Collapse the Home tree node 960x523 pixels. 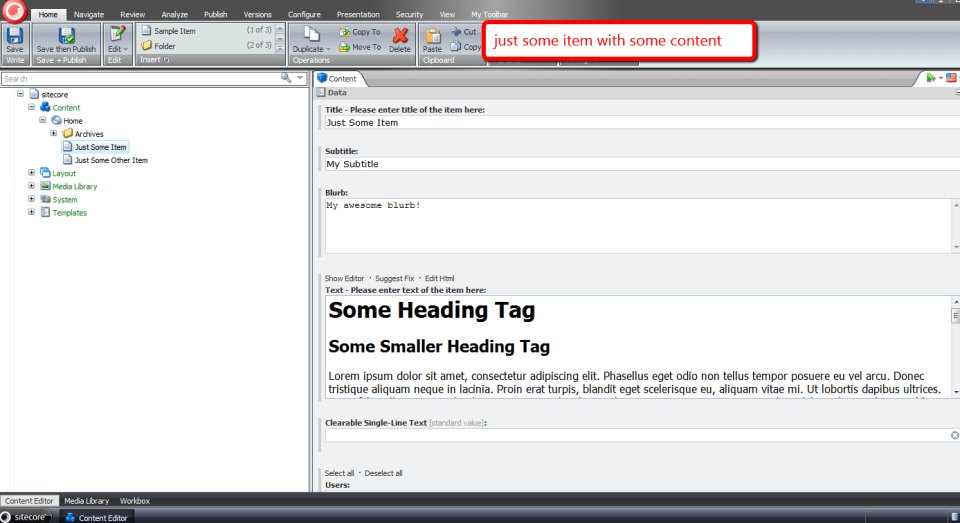pos(43,120)
